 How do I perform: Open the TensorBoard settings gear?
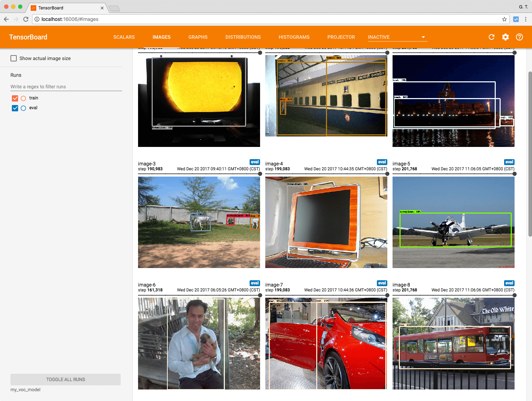tap(506, 37)
